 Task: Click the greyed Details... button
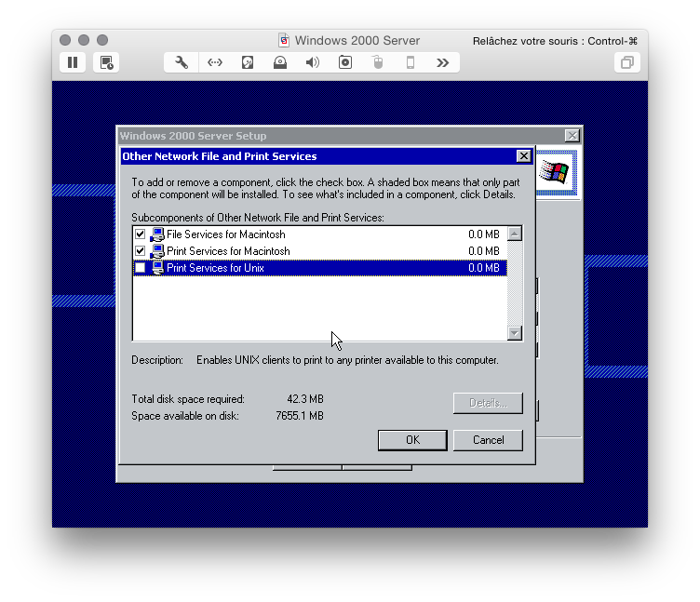pos(488,403)
